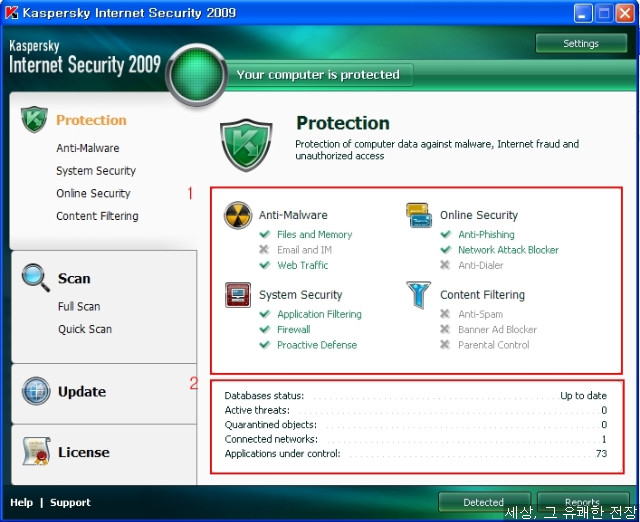Open the Scan section

point(74,278)
